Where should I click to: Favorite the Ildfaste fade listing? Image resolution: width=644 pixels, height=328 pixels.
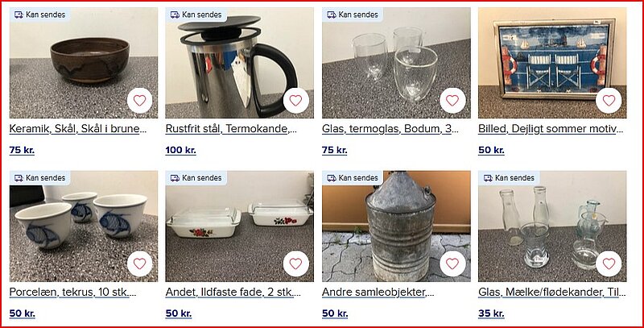(x=295, y=264)
